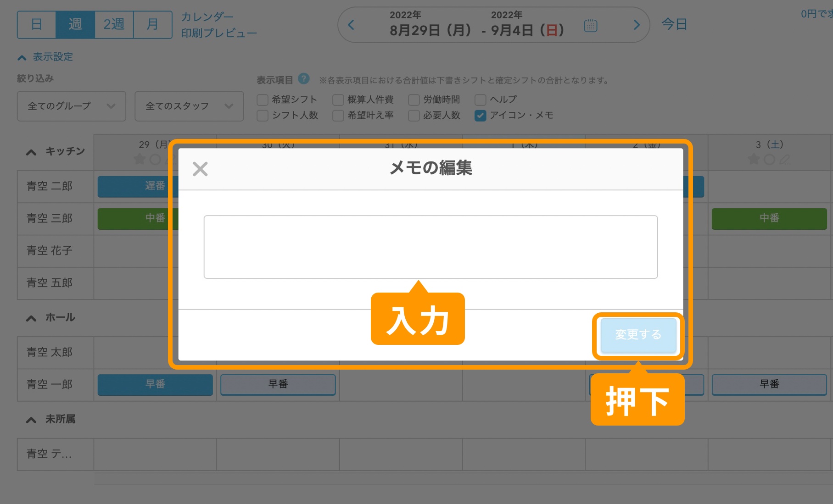833x504 pixels.
Task: Open the 全てのグループ dropdown
Action: click(x=71, y=106)
